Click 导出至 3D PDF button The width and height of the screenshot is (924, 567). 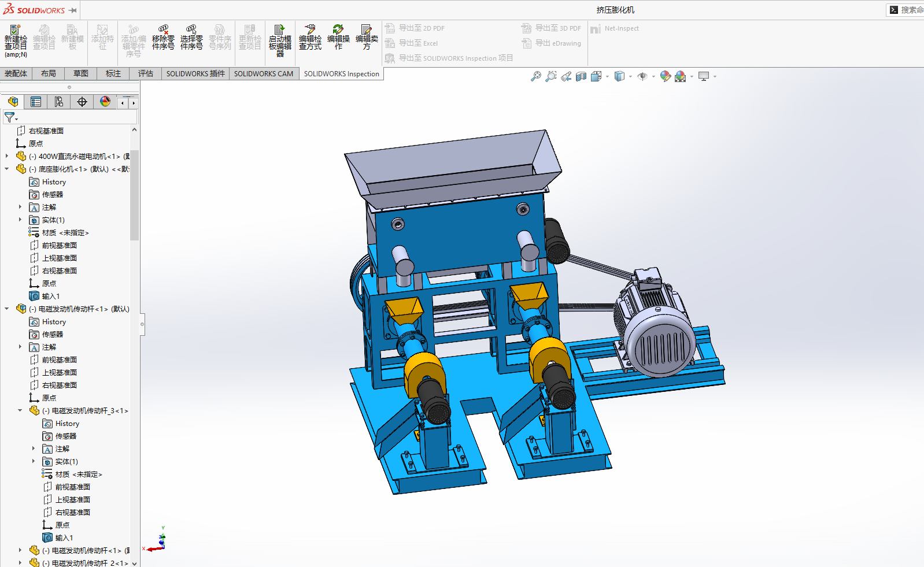[x=551, y=28]
